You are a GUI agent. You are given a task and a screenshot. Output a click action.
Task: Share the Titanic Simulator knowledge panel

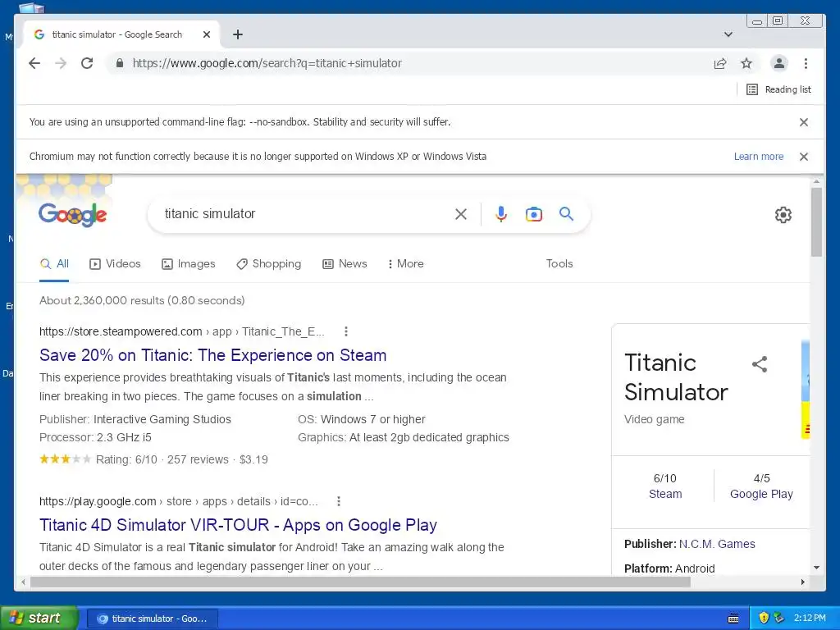click(x=760, y=364)
